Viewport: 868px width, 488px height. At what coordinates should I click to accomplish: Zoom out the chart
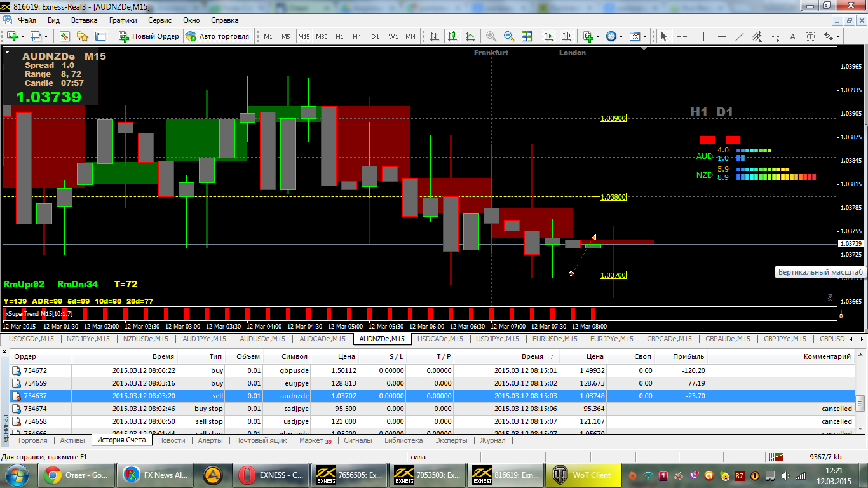509,36
